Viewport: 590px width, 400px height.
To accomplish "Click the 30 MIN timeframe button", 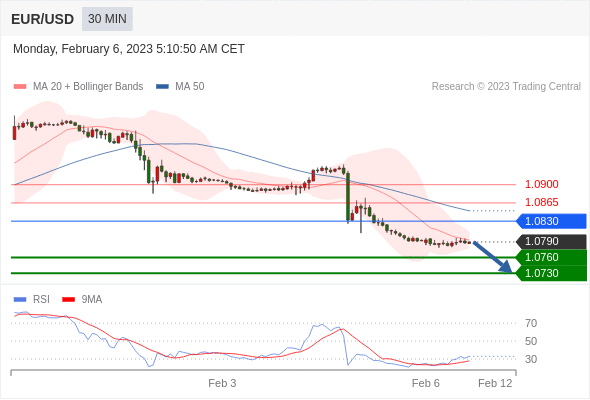I will click(107, 19).
